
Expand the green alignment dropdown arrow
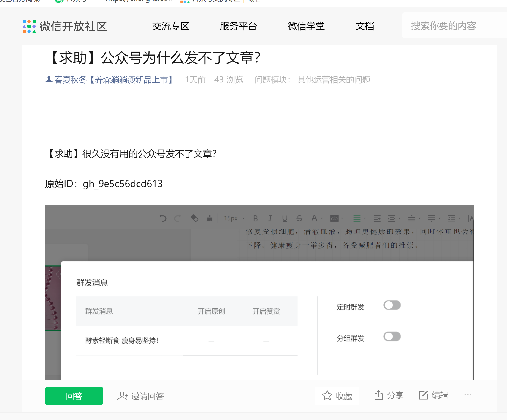[365, 219]
